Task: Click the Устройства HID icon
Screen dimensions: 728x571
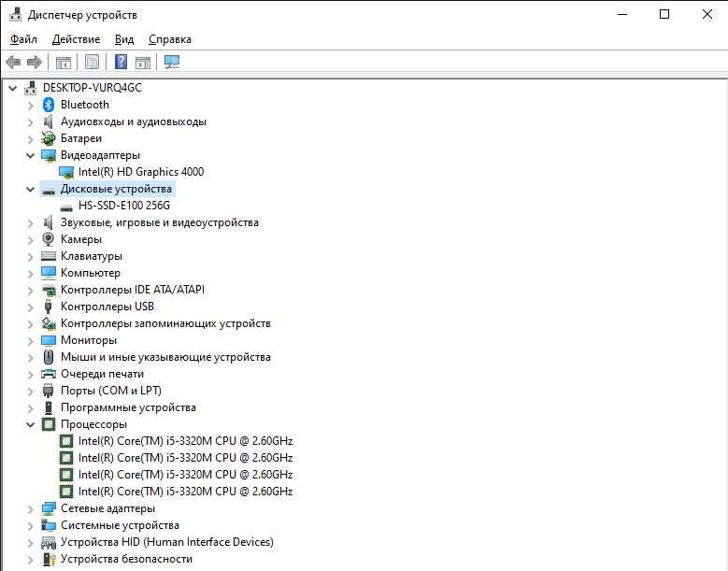Action: 49,542
